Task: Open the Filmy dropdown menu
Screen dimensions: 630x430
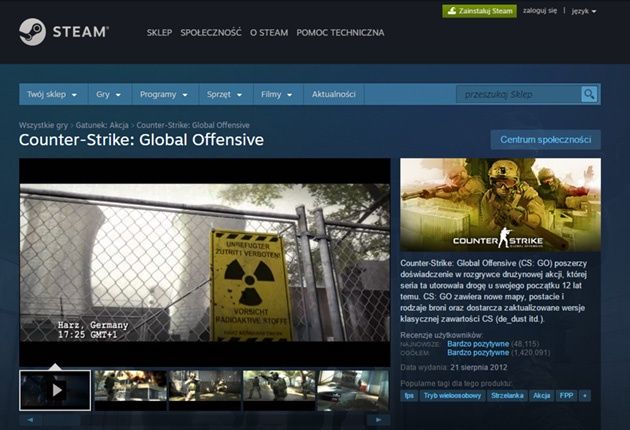Action: (276, 94)
